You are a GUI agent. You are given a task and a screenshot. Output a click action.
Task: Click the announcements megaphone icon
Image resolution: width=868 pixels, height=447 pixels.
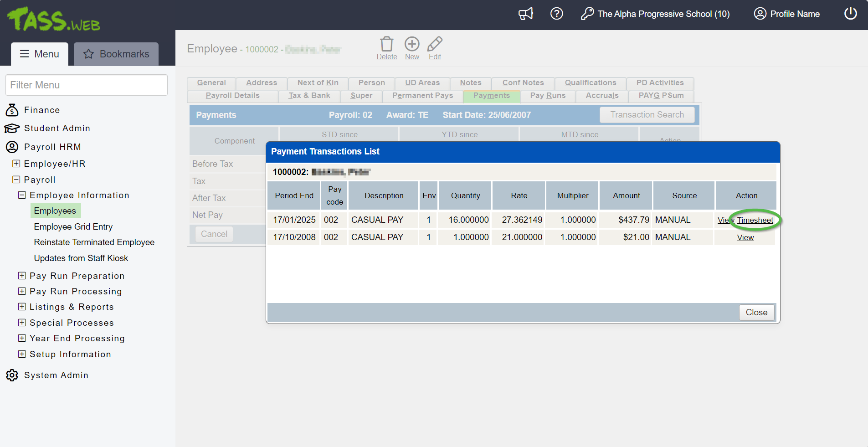tap(525, 14)
